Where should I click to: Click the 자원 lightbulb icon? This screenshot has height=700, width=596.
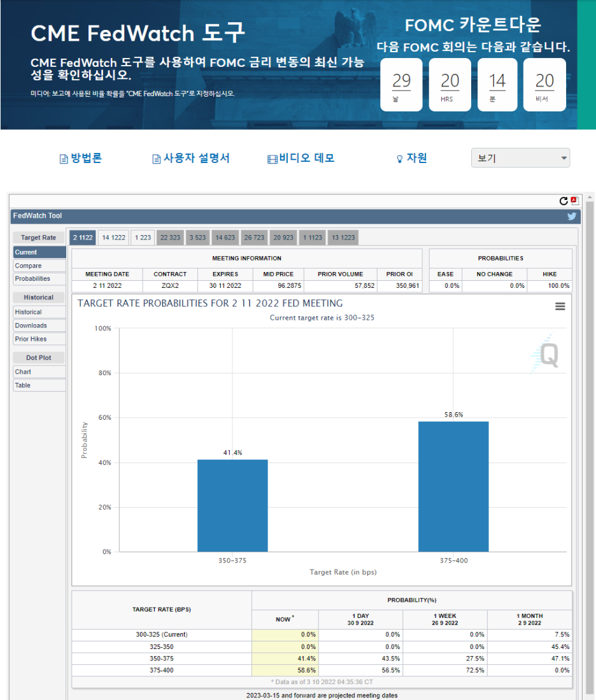click(x=400, y=159)
